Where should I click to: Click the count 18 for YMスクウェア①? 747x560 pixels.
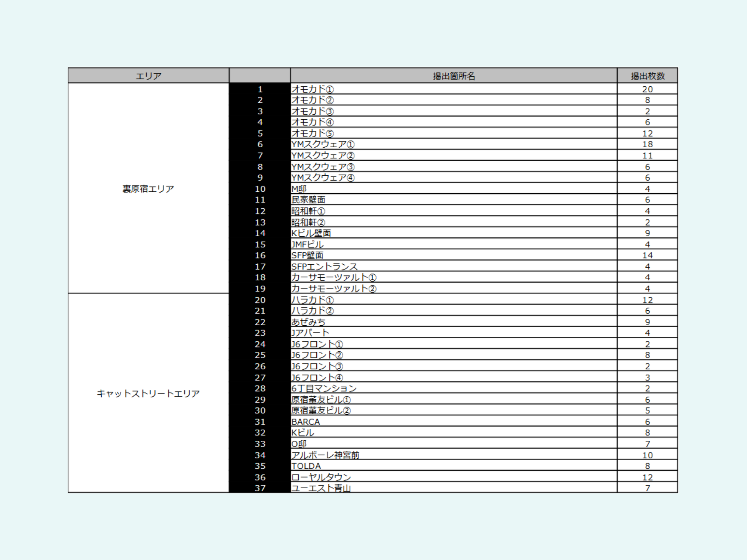647,144
